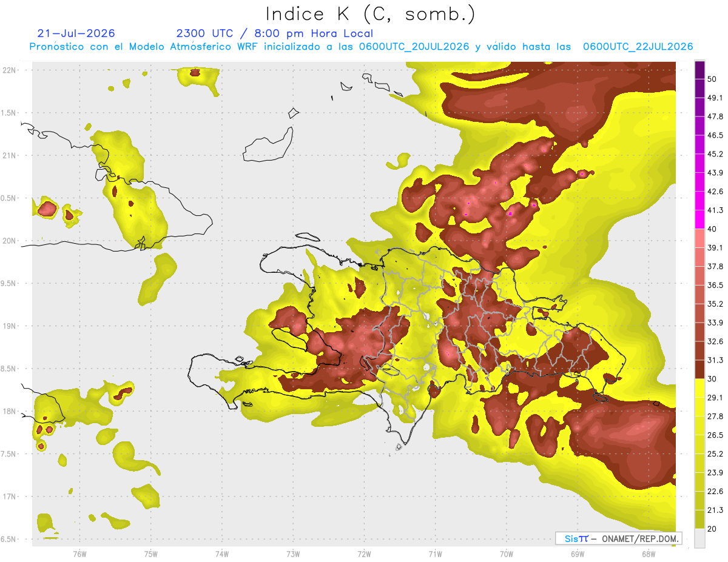Click "2300 UTC / 8:00 pm Hora Local"
Screen dimensions: 728x562
tap(274, 33)
